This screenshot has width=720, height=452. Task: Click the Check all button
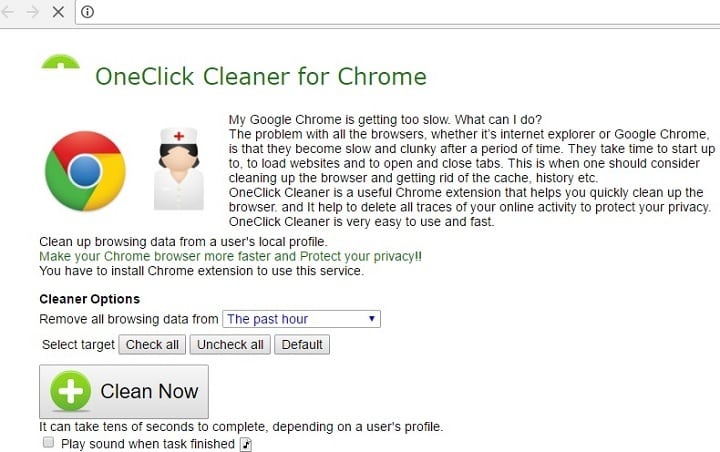(152, 345)
